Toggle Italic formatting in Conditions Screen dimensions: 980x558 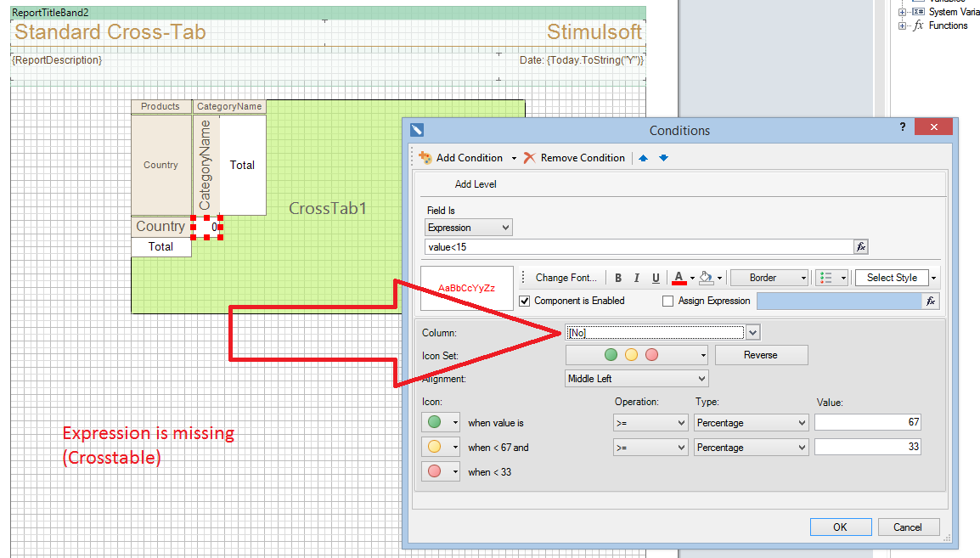click(x=637, y=278)
